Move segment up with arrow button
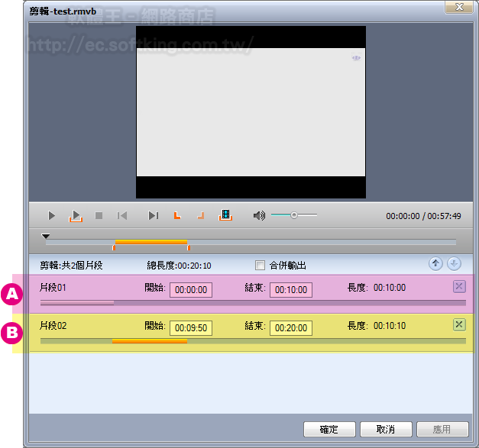 [x=435, y=264]
